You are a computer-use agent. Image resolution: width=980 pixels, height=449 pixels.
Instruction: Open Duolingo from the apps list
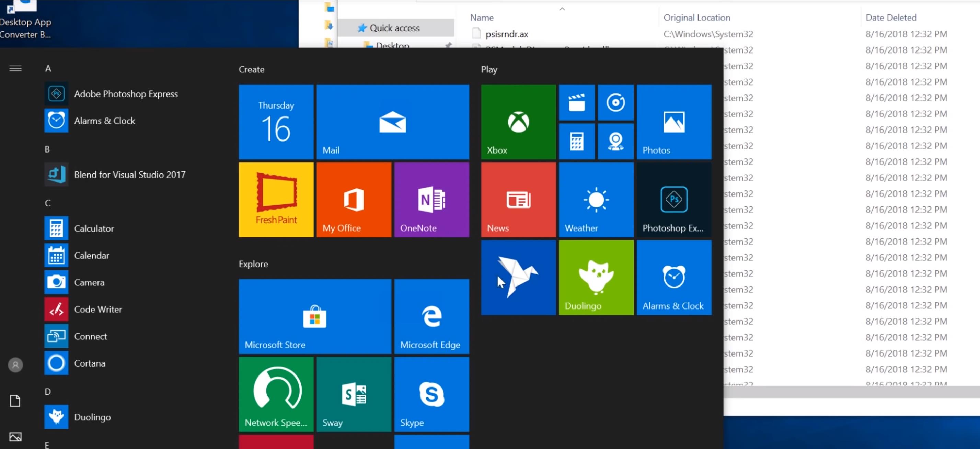coord(92,417)
